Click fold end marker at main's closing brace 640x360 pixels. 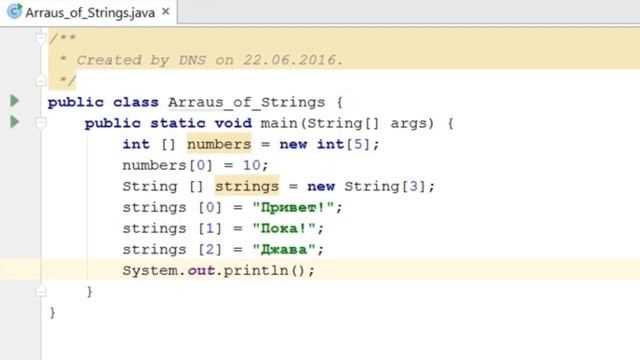[x=40, y=291]
